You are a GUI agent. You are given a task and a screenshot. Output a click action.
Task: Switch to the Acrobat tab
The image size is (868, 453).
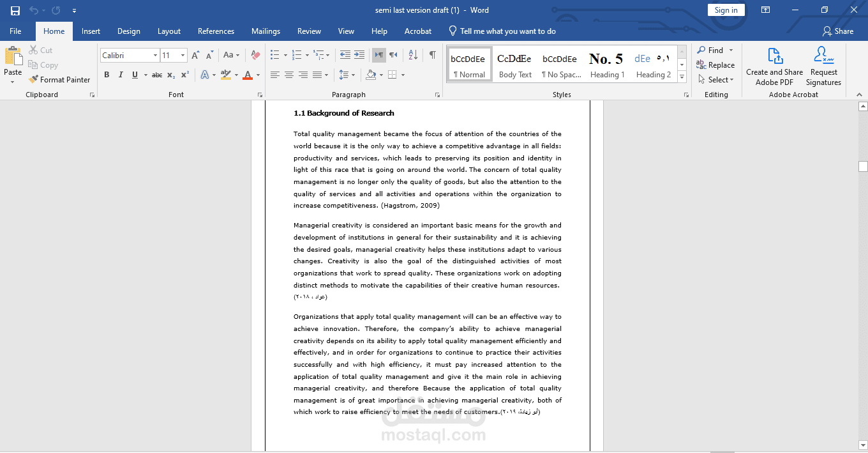(x=418, y=31)
